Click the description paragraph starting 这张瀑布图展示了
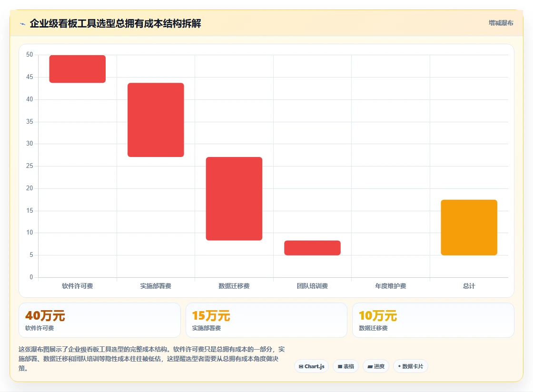The width and height of the screenshot is (533, 392). point(152,359)
